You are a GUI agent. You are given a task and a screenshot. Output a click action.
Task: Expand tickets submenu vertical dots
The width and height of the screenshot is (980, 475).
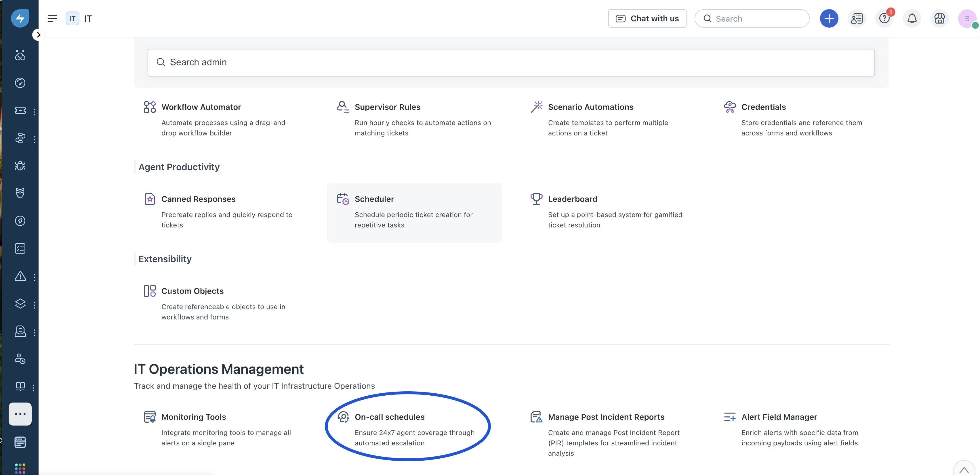pos(35,112)
